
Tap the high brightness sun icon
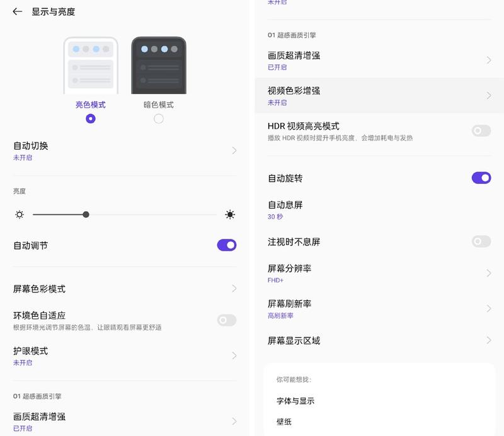coord(230,214)
